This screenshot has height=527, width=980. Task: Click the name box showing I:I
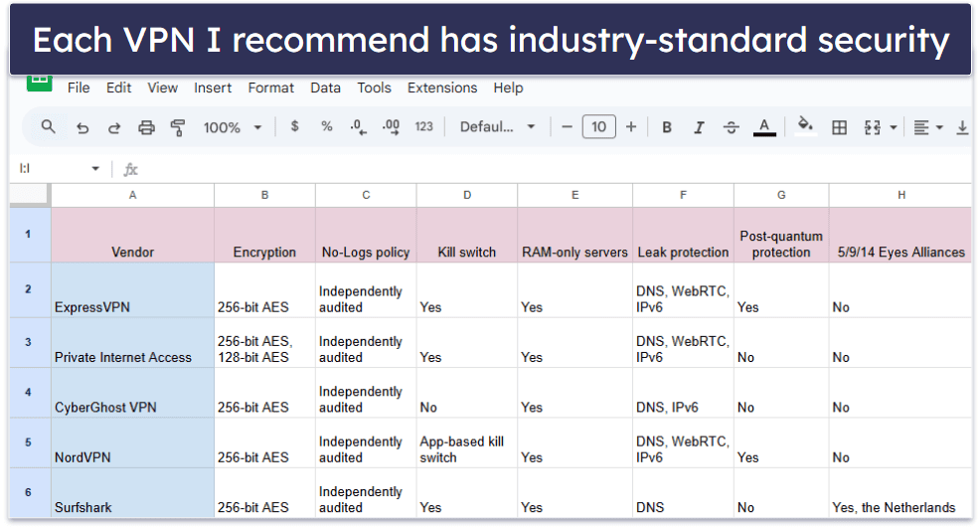click(x=50, y=168)
